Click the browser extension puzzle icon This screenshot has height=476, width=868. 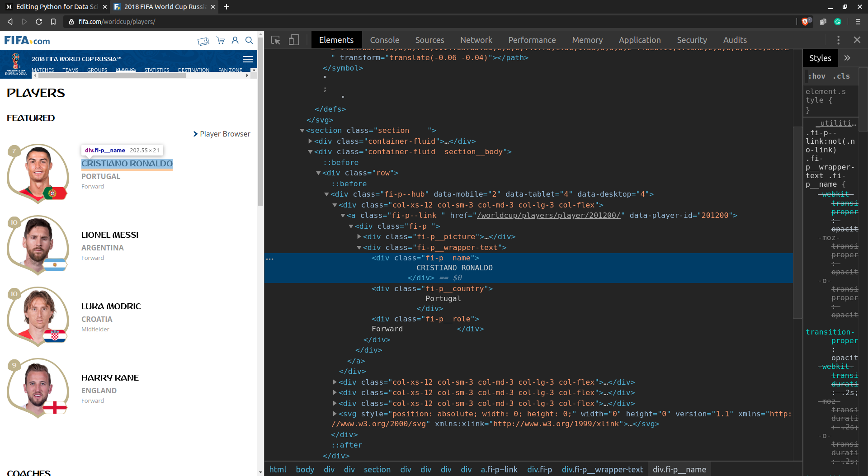pyautogui.click(x=823, y=22)
